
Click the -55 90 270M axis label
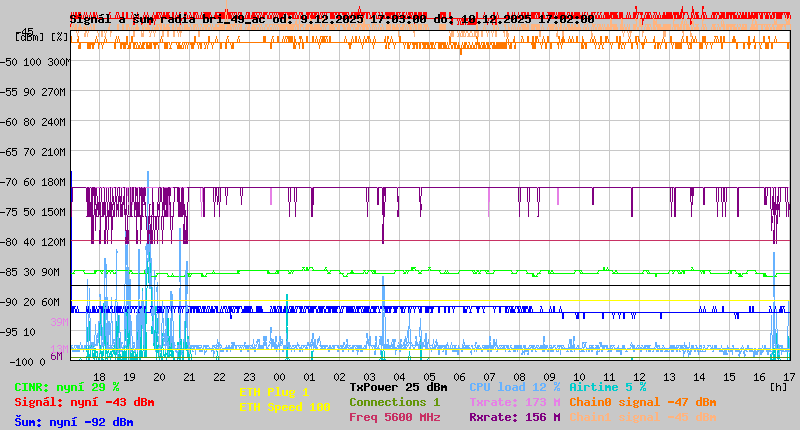[x=34, y=92]
